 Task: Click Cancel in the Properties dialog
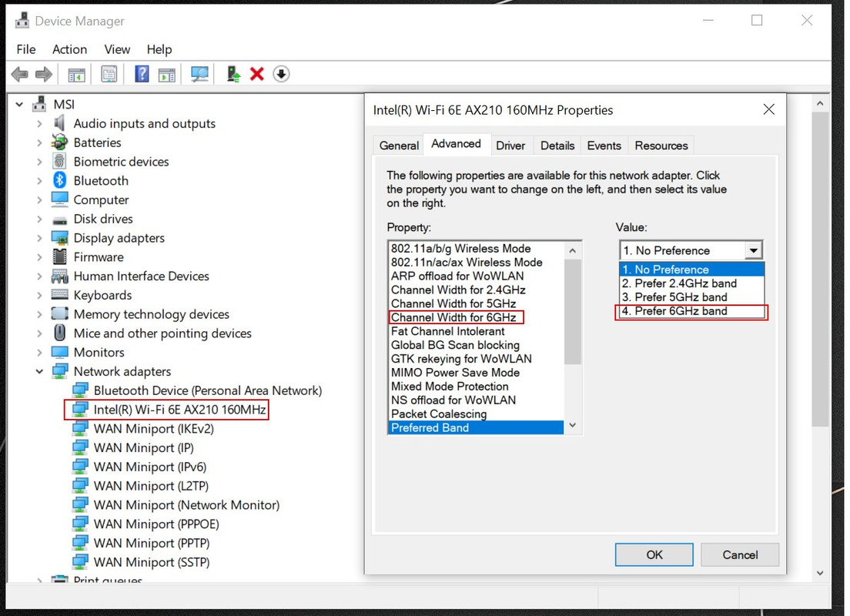(x=740, y=554)
